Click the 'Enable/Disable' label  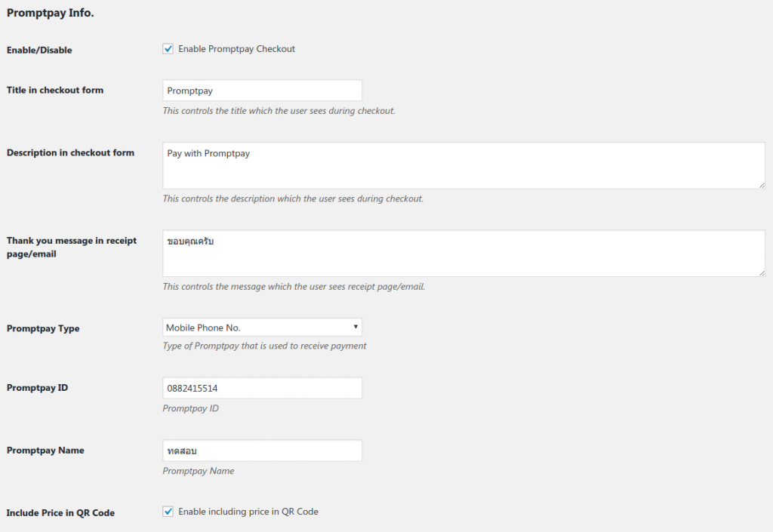[39, 51]
